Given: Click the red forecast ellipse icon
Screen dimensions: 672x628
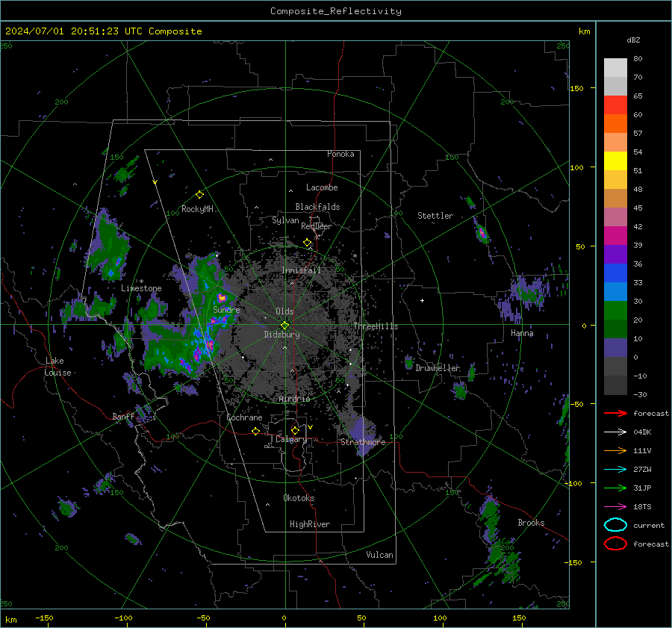Looking at the screenshot, I should pyautogui.click(x=615, y=544).
